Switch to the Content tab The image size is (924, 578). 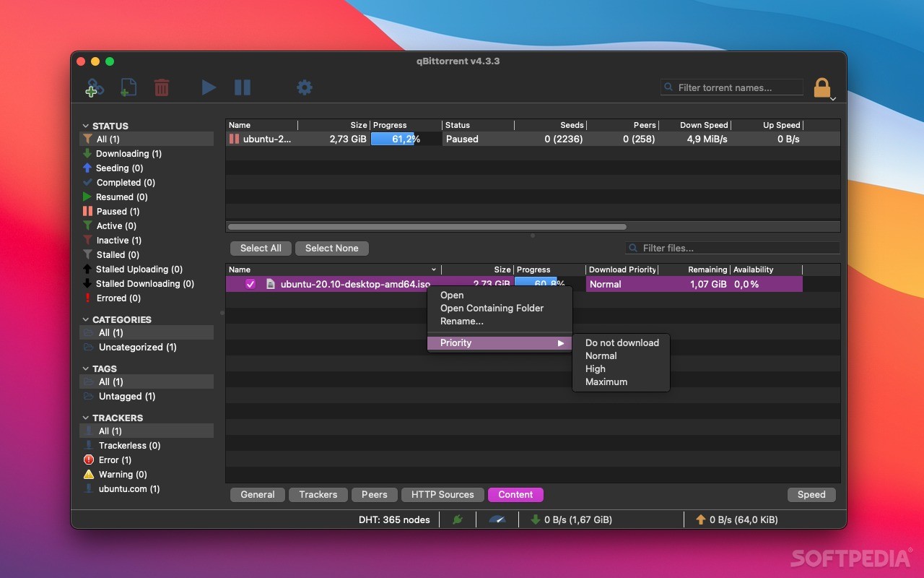[515, 495]
